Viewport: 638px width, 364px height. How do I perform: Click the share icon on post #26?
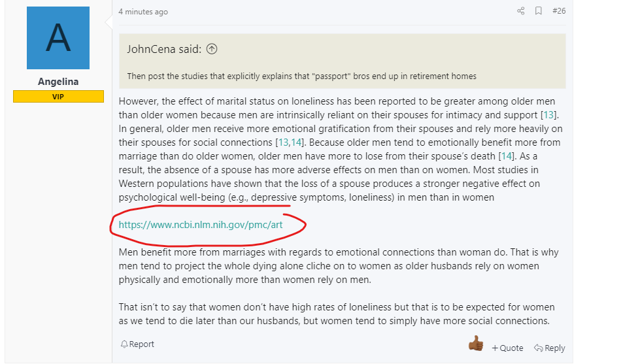tap(520, 11)
